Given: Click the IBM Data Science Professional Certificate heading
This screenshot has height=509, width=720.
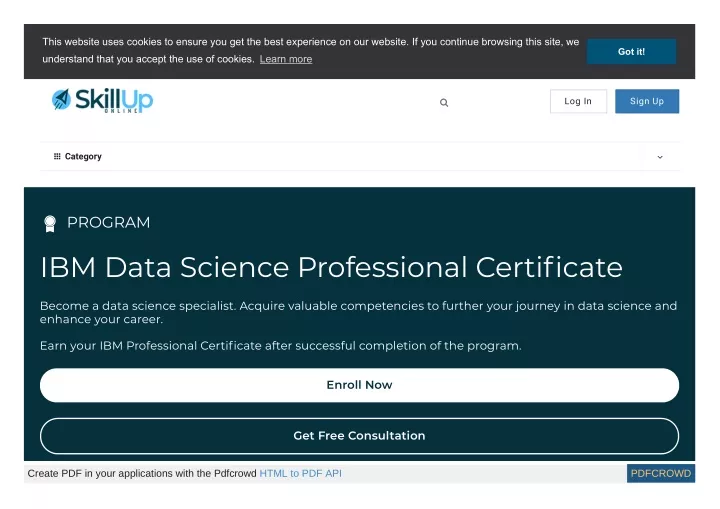Looking at the screenshot, I should click(331, 267).
